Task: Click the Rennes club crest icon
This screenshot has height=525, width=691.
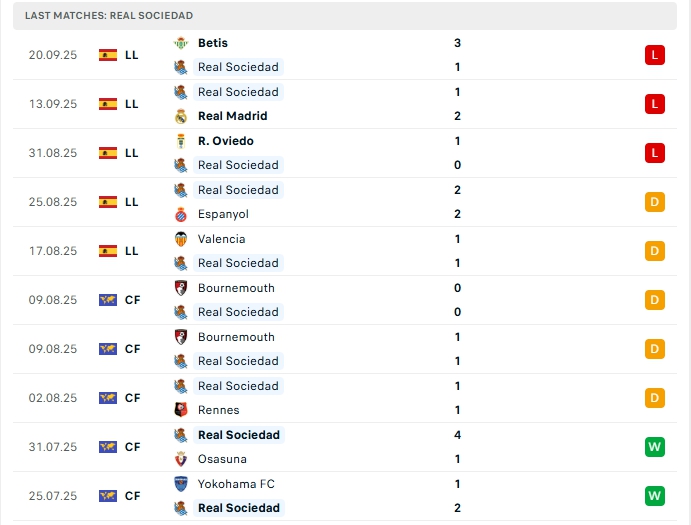Action: 180,410
